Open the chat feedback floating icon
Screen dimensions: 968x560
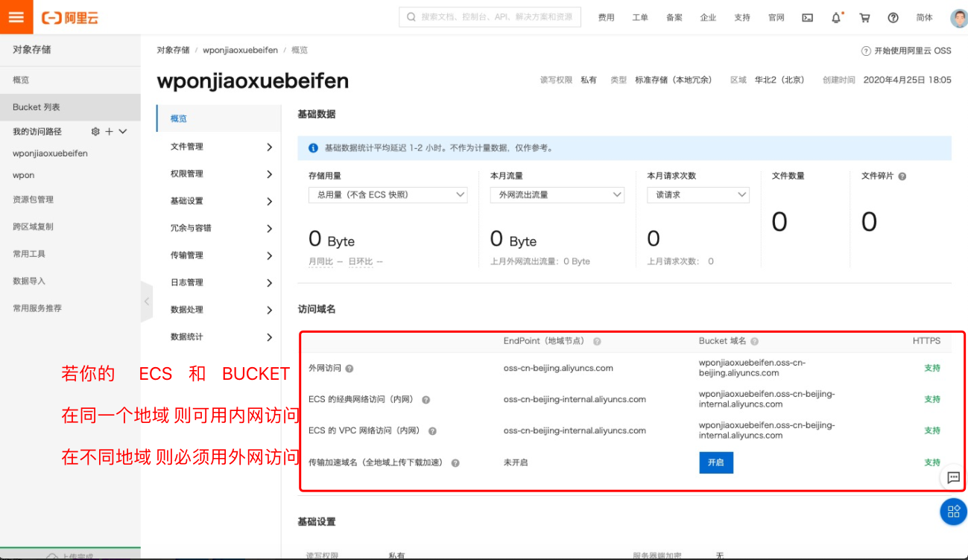pyautogui.click(x=953, y=477)
